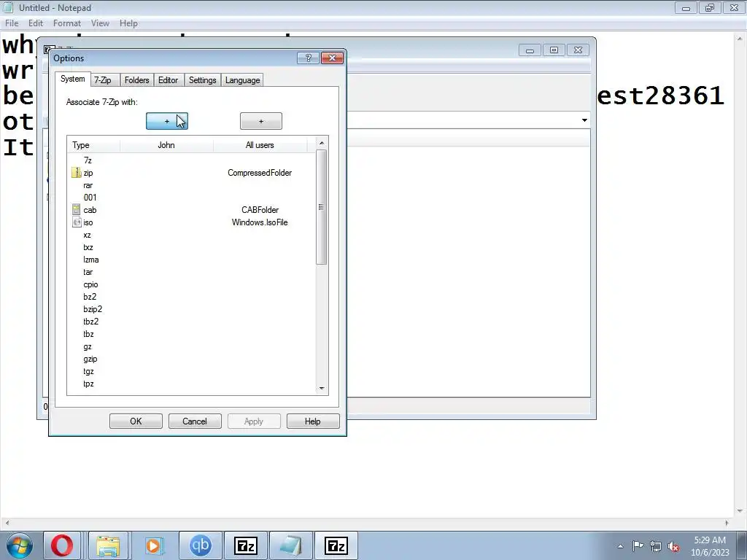This screenshot has height=560, width=747.
Task: Select the cpio file type row
Action: (192, 284)
